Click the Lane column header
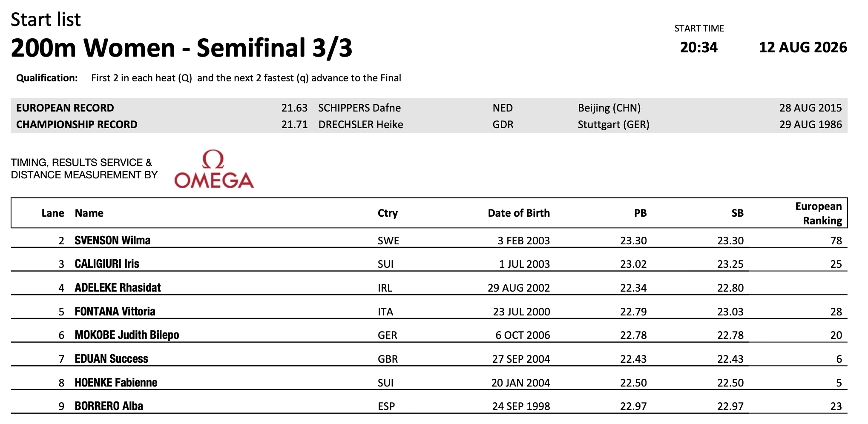Viewport: 868px width, 424px height. click(x=53, y=213)
